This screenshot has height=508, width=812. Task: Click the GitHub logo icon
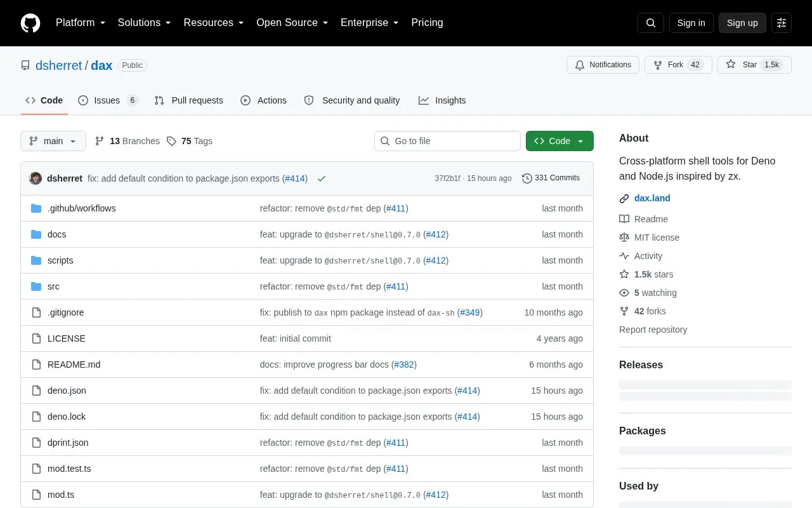tap(30, 23)
